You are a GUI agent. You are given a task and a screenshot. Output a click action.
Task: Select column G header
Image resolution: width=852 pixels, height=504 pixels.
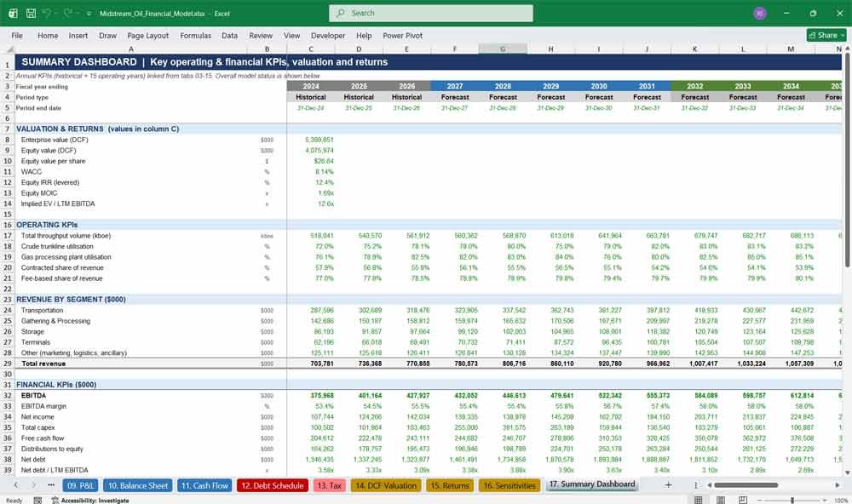pos(503,49)
